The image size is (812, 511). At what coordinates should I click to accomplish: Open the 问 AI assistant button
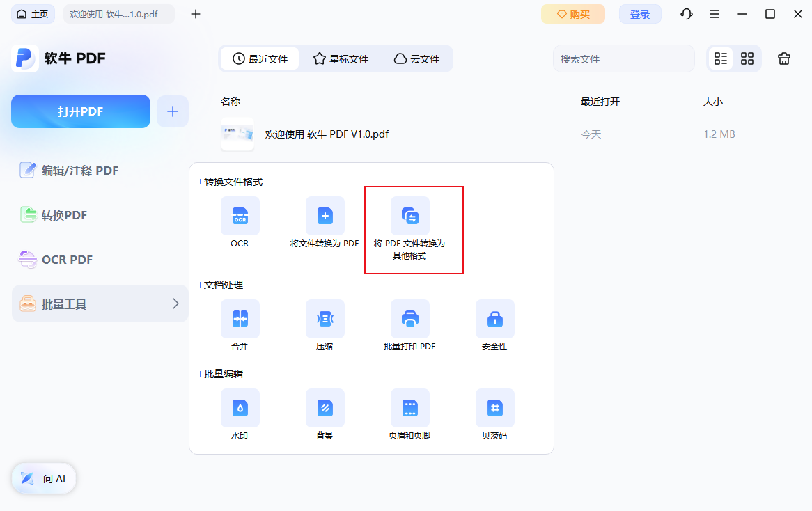43,478
